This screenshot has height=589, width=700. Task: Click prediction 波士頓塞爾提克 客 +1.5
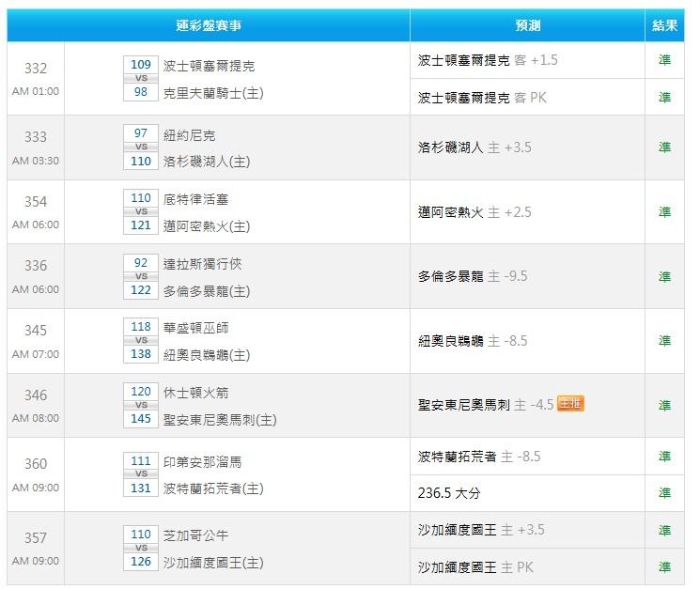click(x=488, y=60)
